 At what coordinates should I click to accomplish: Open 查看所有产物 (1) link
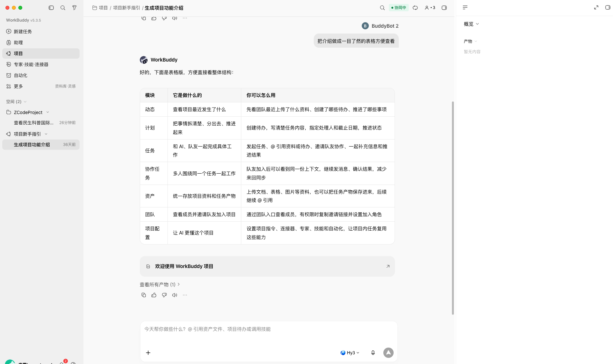click(160, 285)
